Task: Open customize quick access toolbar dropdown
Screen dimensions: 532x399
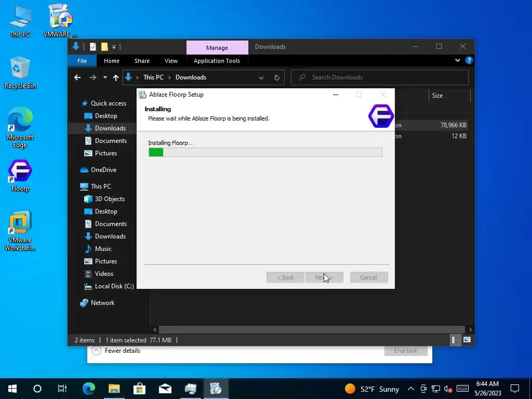Action: point(114,47)
